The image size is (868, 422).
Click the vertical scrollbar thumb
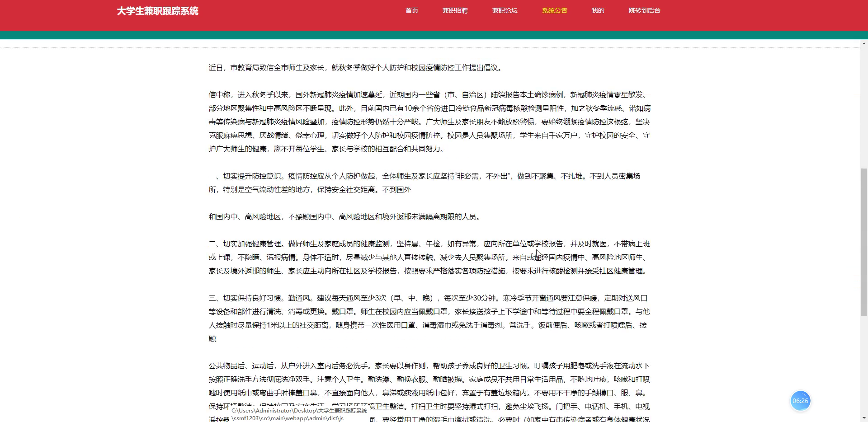pyautogui.click(x=864, y=242)
